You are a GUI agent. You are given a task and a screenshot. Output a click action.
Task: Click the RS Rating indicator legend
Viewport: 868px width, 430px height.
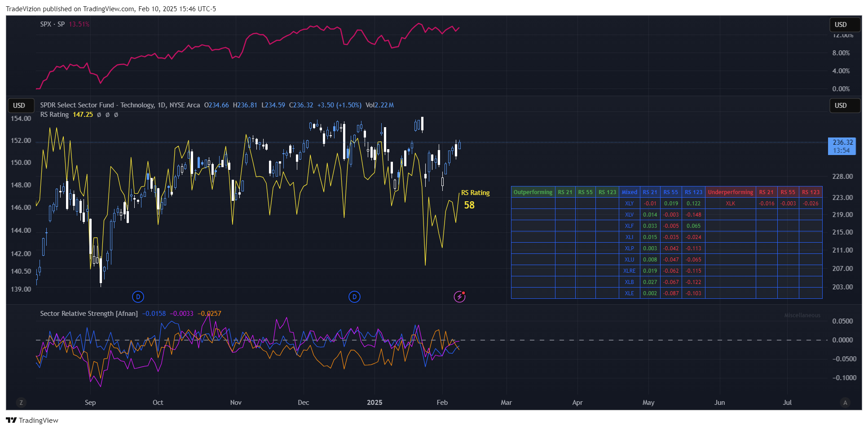click(x=54, y=115)
